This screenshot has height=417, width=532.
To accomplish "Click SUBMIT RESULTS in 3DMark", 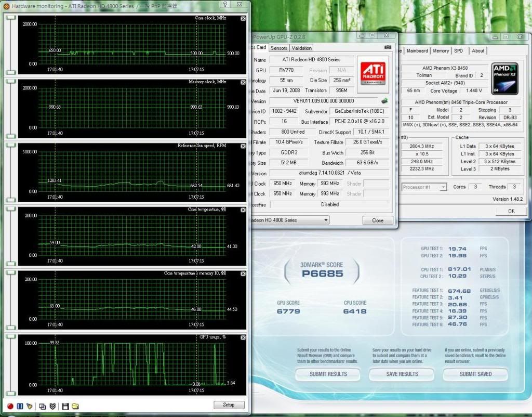I will (x=328, y=374).
